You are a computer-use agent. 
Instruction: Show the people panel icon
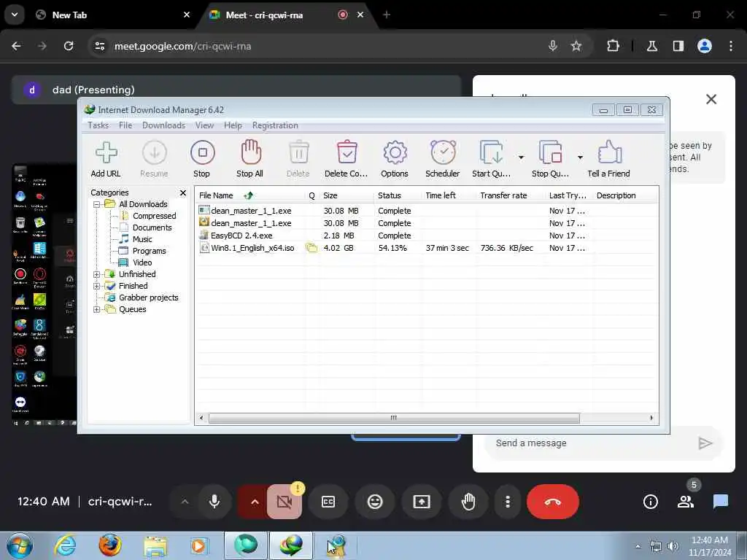point(686,502)
